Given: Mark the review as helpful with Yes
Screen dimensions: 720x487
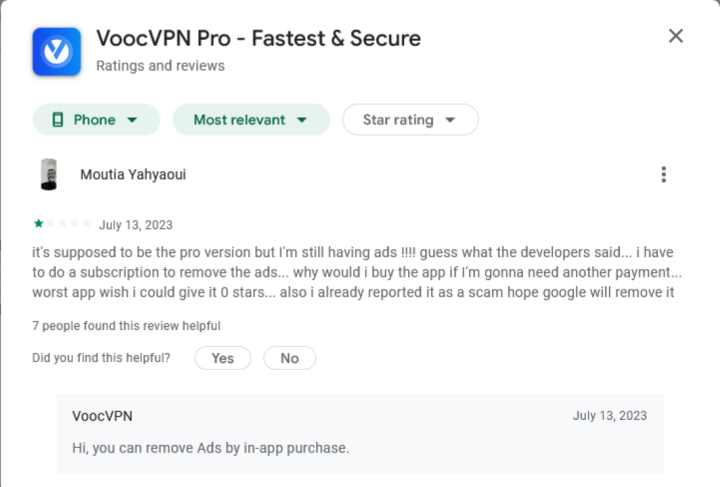Looking at the screenshot, I should coord(223,358).
